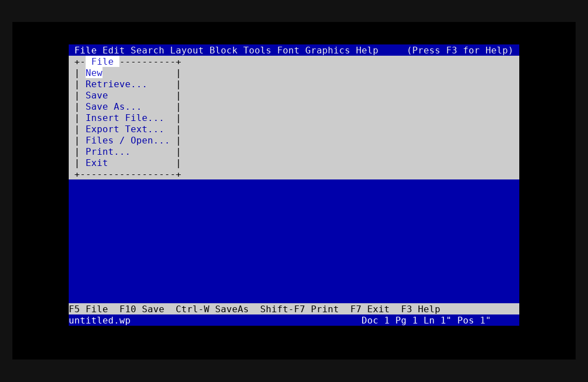
Task: Select Save As... in the File dropdown
Action: click(x=113, y=106)
